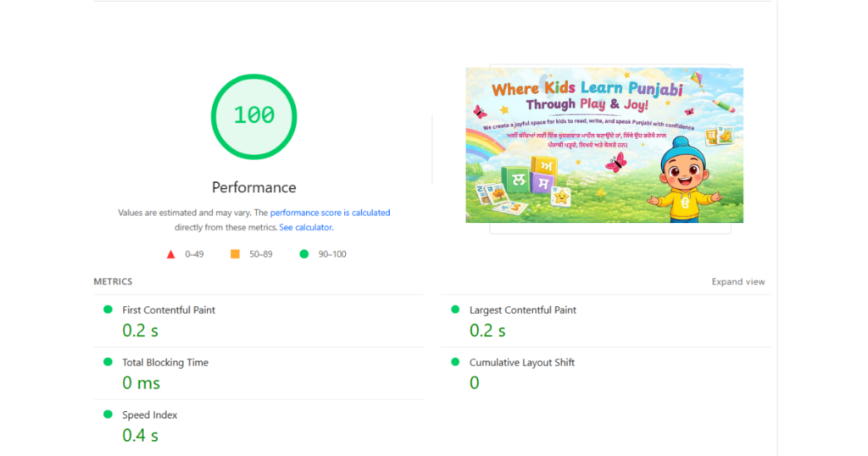868x456 pixels.
Task: Expand the metrics view
Action: point(738,282)
